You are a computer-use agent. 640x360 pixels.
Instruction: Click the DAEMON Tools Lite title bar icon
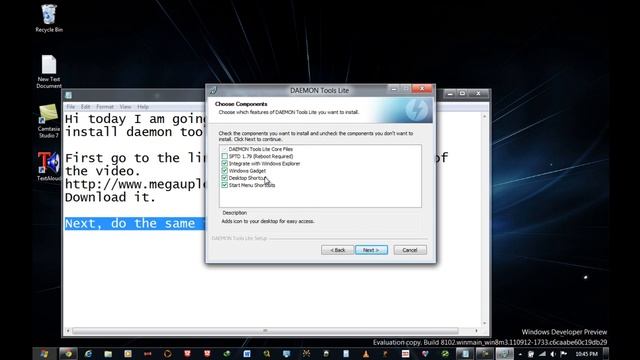[213, 90]
